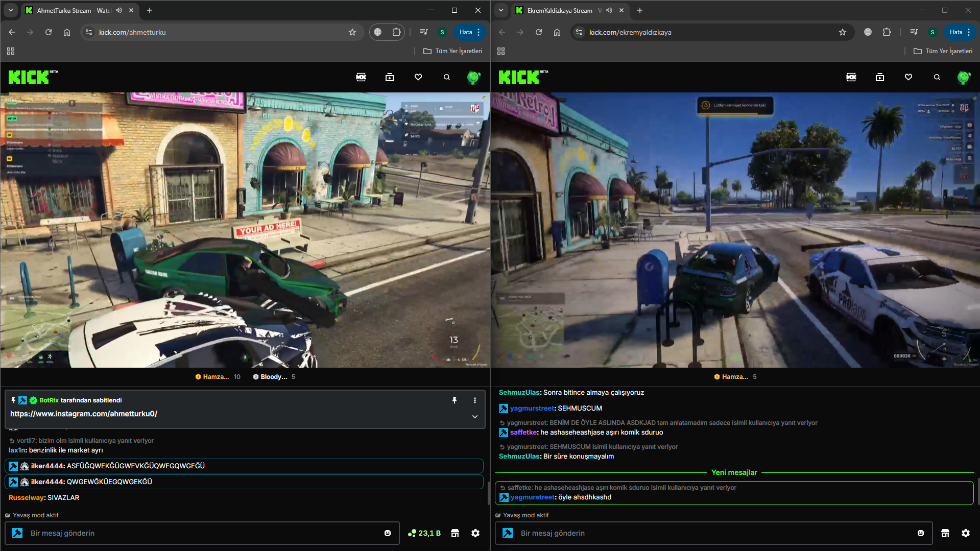Reload the EkremYaldizkaya page
The height and width of the screenshot is (551, 980).
539,32
